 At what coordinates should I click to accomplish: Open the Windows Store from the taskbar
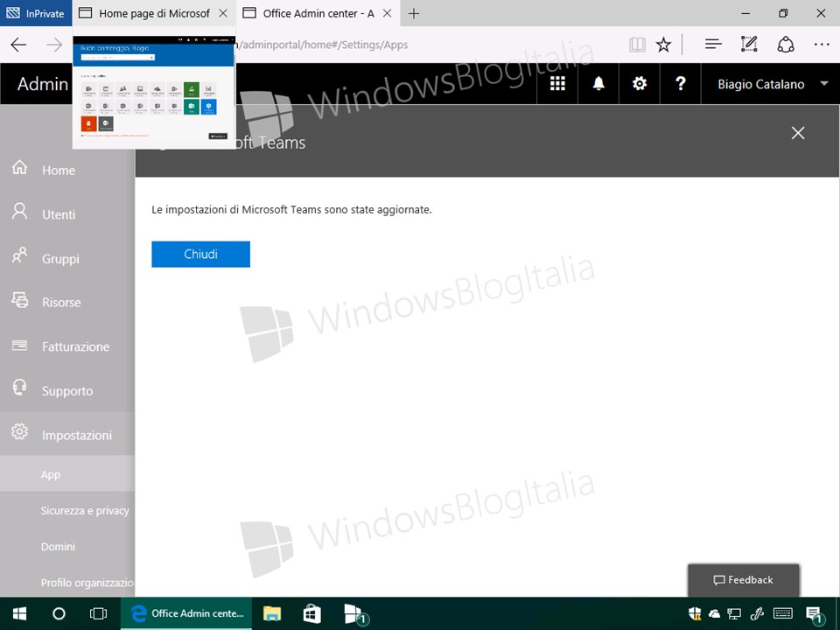(311, 613)
